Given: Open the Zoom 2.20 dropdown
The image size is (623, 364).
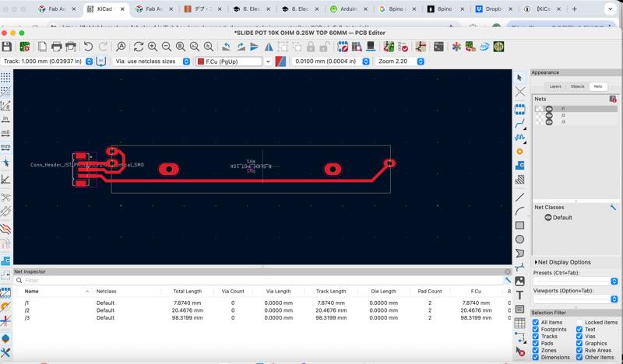Looking at the screenshot, I should point(421,61).
